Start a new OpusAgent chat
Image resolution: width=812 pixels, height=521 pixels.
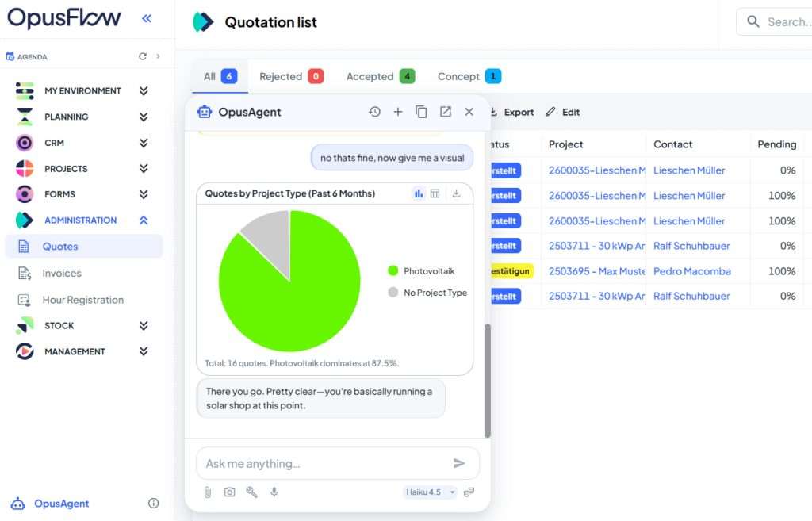click(x=398, y=112)
